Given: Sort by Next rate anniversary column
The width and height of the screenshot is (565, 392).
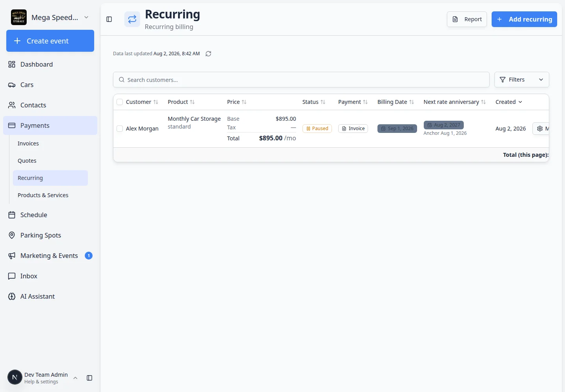Looking at the screenshot, I should pos(455,102).
